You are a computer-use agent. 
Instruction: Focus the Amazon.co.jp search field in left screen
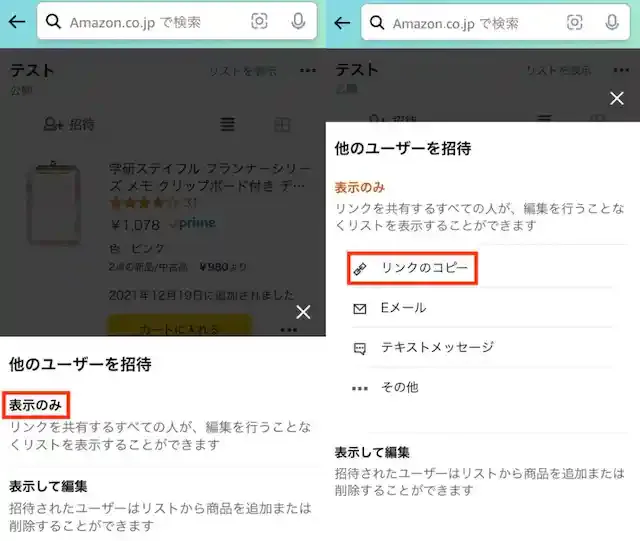(177, 21)
